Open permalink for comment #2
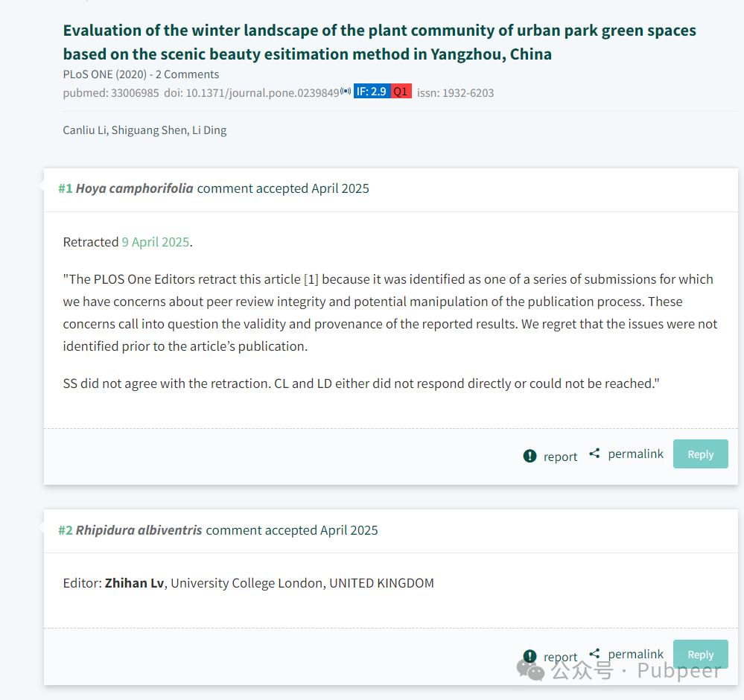This screenshot has width=744, height=700. (x=635, y=655)
